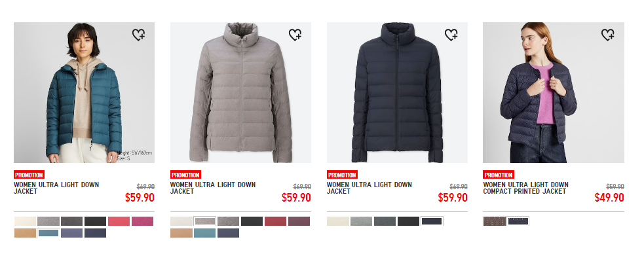
Task: Open the teal jacket model photo
Action: pyautogui.click(x=85, y=93)
